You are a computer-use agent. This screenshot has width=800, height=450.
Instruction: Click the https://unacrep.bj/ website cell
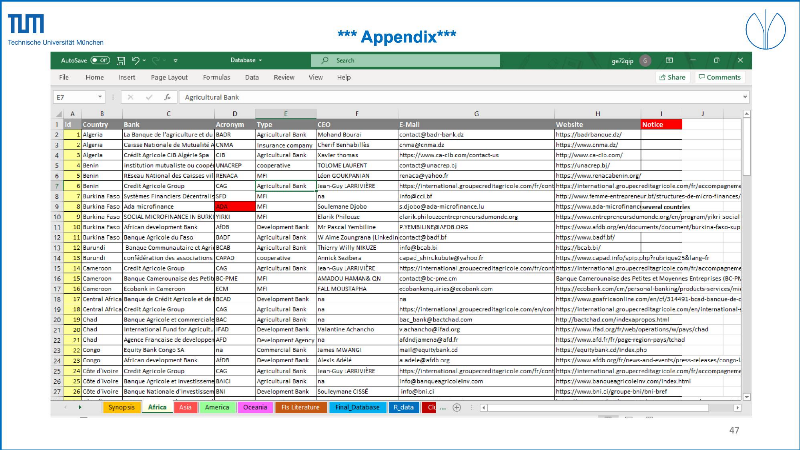coord(597,165)
